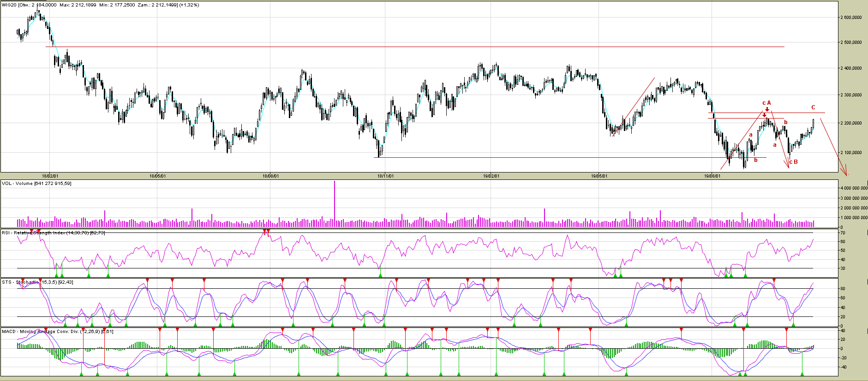Click the 2 300,0000 price axis label
This screenshot has width=868, height=381.
click(x=851, y=95)
